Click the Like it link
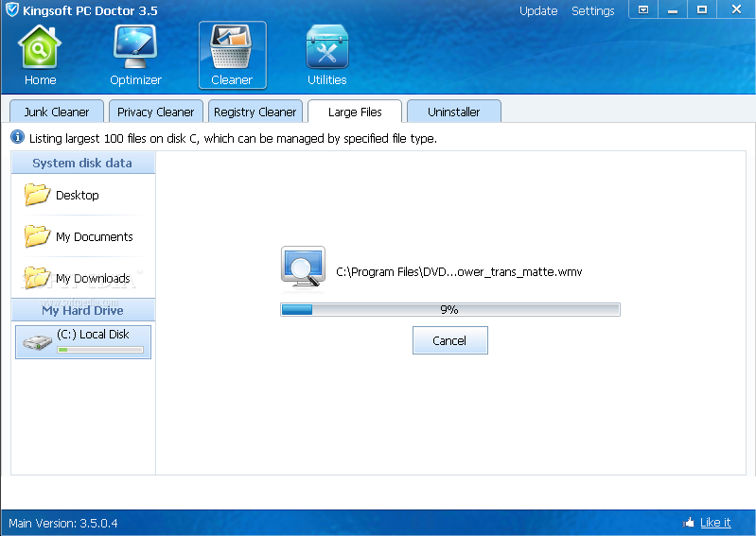This screenshot has height=536, width=756. tap(715, 522)
